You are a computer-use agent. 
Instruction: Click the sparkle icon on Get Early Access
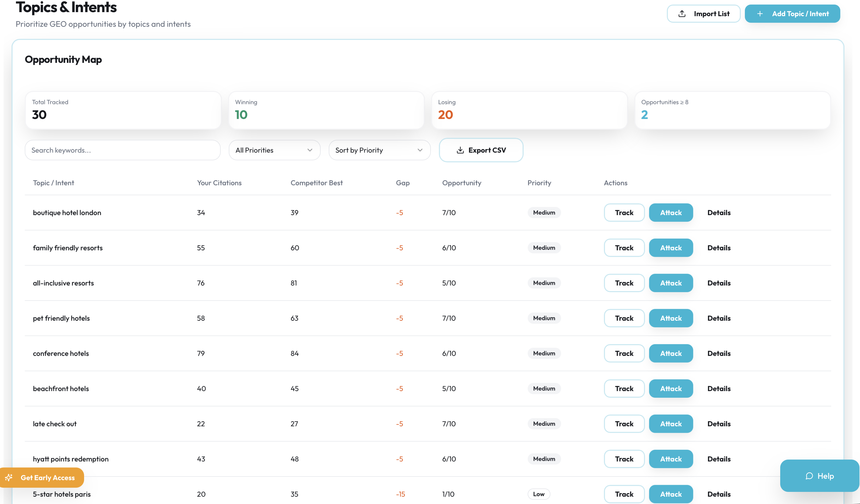click(x=9, y=478)
